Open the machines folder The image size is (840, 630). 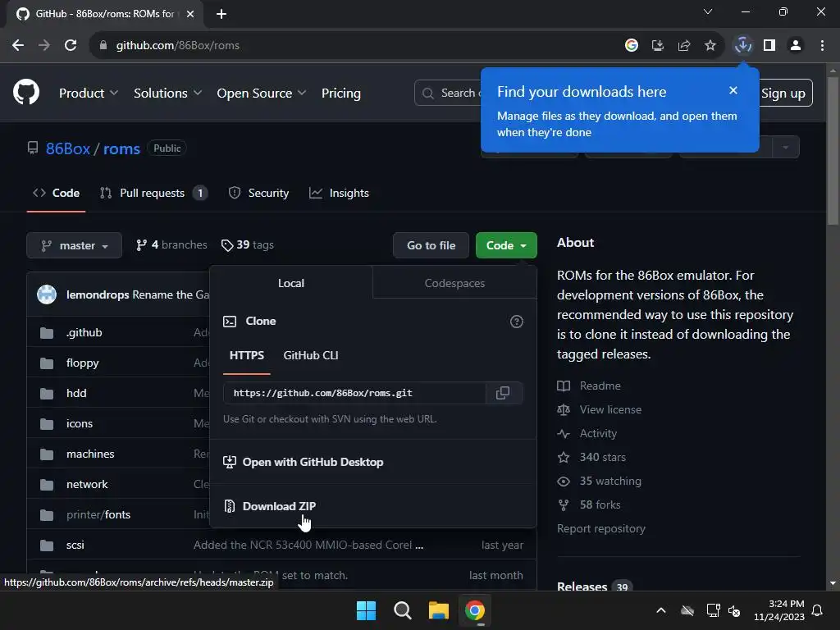90,454
